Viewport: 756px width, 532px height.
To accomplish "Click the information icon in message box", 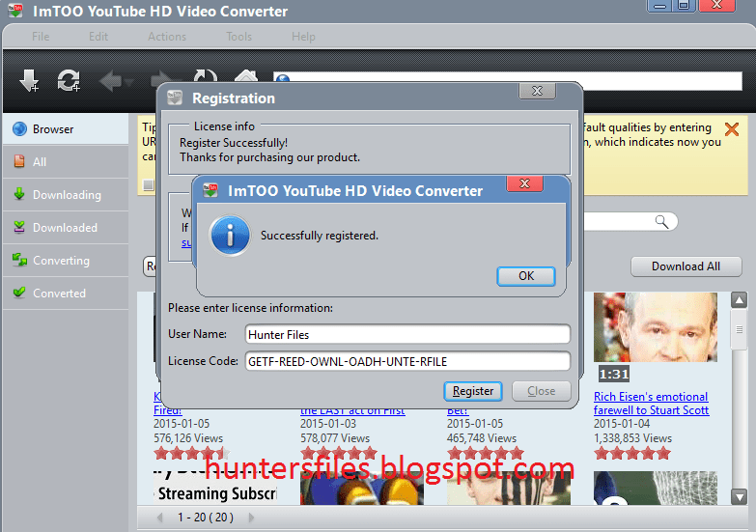I will tap(231, 236).
